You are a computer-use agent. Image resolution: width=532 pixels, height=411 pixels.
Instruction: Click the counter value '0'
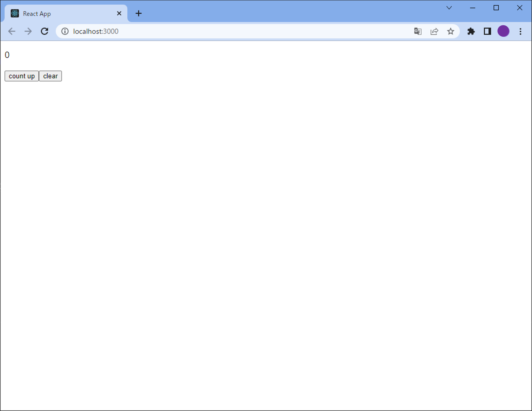pos(7,55)
